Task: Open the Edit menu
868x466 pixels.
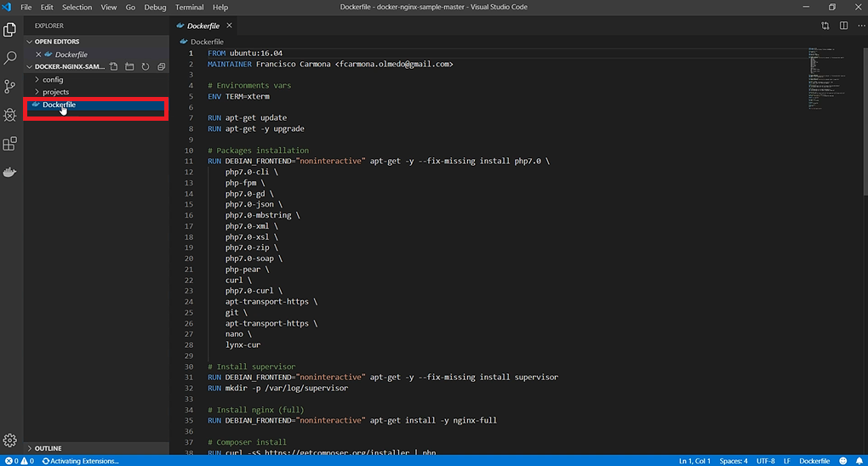Action: click(x=47, y=7)
